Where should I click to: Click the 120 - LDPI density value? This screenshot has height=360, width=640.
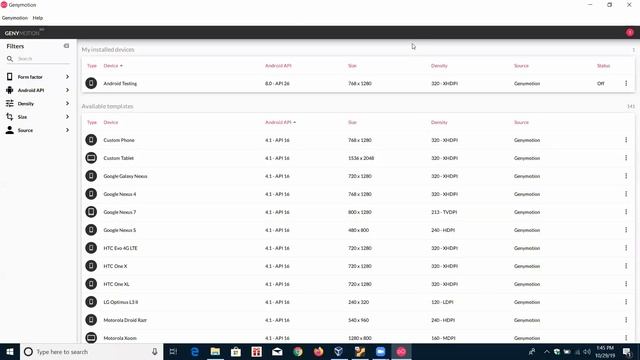point(442,302)
